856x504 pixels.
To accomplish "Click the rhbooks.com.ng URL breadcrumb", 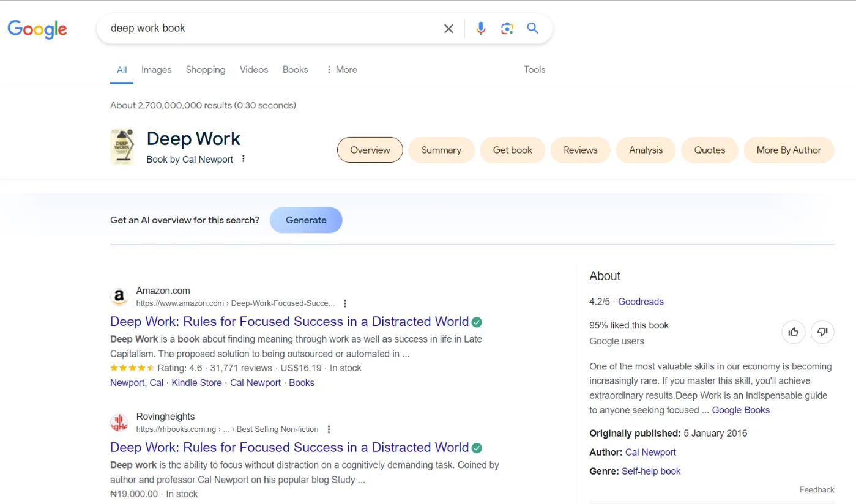I will coord(227,429).
